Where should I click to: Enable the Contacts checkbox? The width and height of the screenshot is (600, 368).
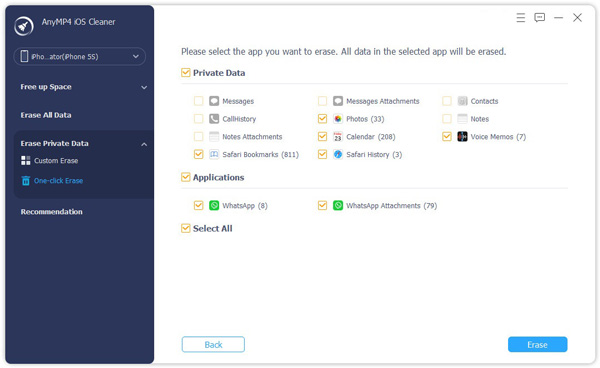click(447, 101)
